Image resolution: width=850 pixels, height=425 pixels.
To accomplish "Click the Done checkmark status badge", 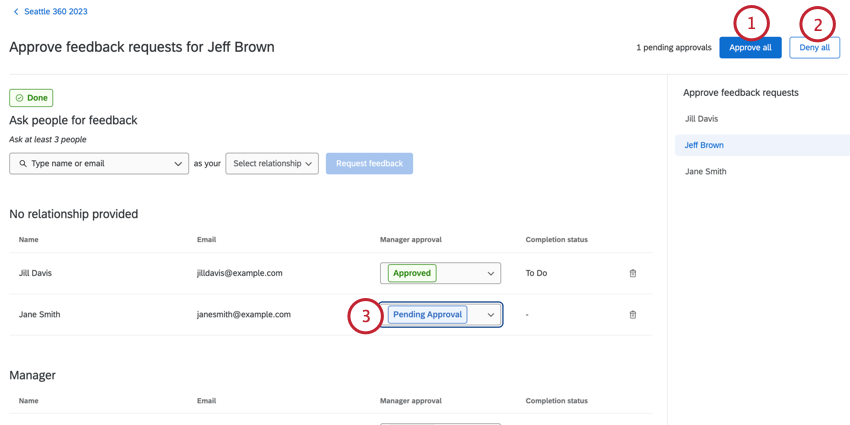I will pos(31,98).
